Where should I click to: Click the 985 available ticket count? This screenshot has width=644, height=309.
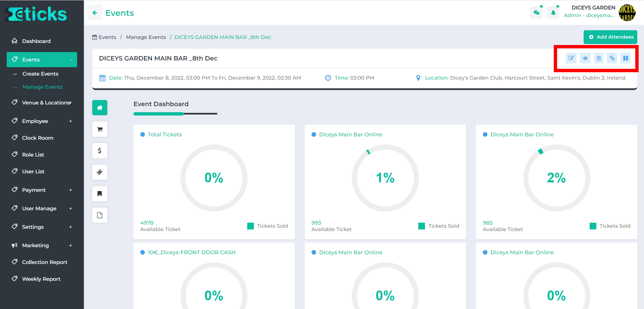pyautogui.click(x=488, y=223)
